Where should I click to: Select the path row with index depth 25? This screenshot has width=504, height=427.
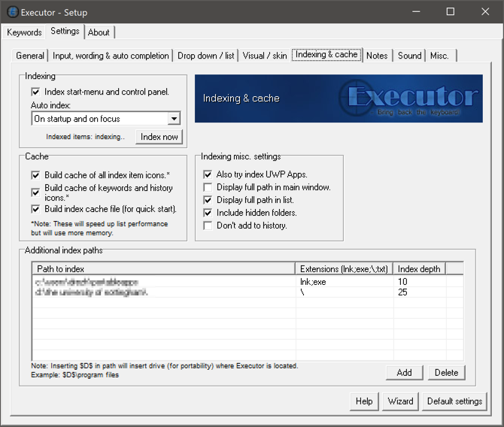[247, 292]
